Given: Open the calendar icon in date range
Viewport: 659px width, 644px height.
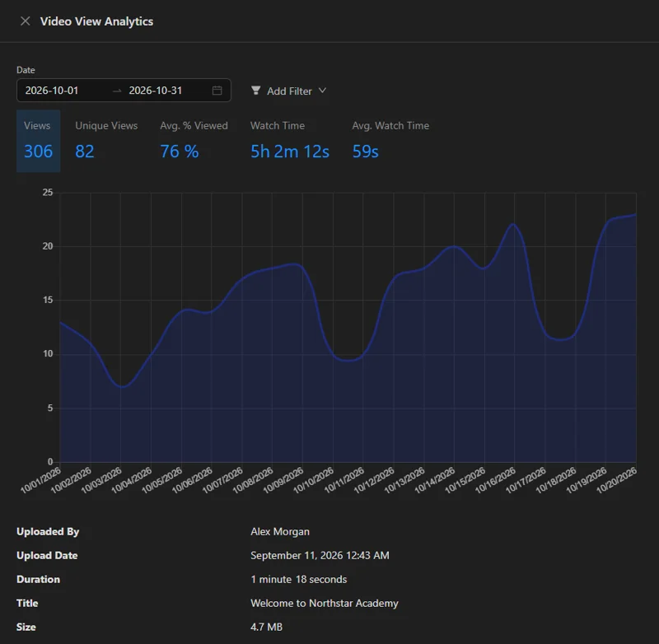Looking at the screenshot, I should [217, 91].
